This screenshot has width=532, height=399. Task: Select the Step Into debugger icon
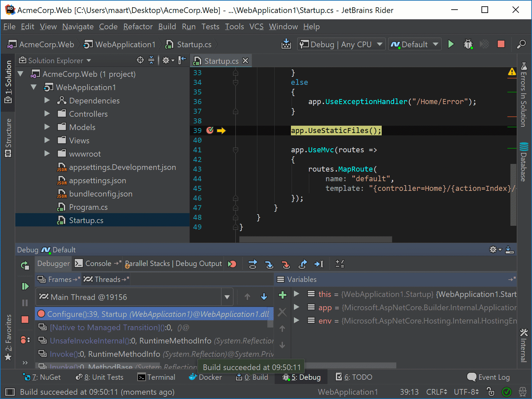269,264
